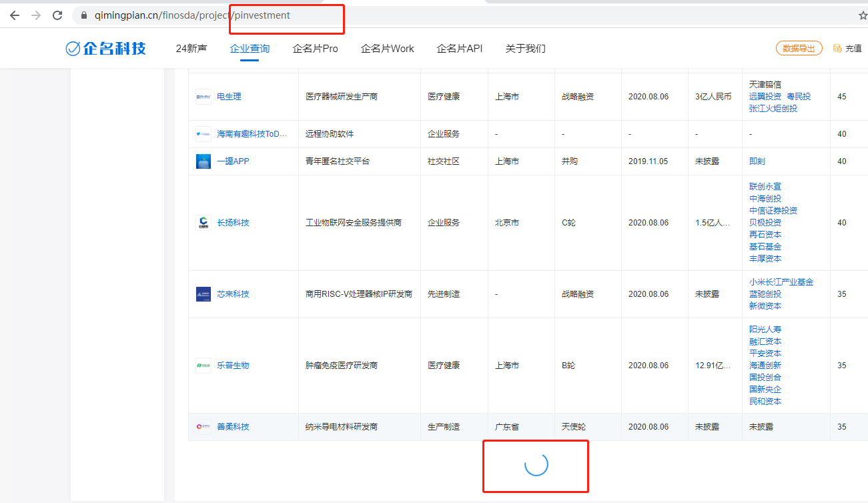Image resolution: width=868 pixels, height=503 pixels.
Task: Reload the page with refresh icon
Action: coord(57,15)
